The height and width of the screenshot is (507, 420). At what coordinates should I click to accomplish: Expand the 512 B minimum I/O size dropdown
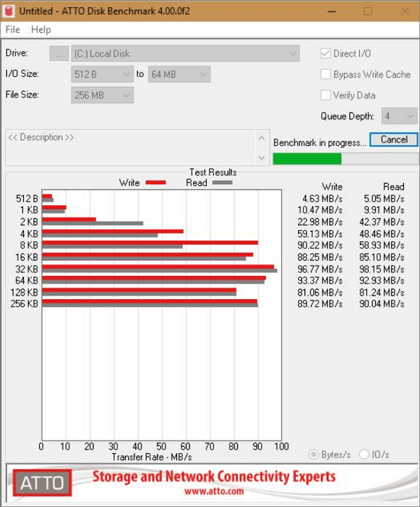coord(102,74)
